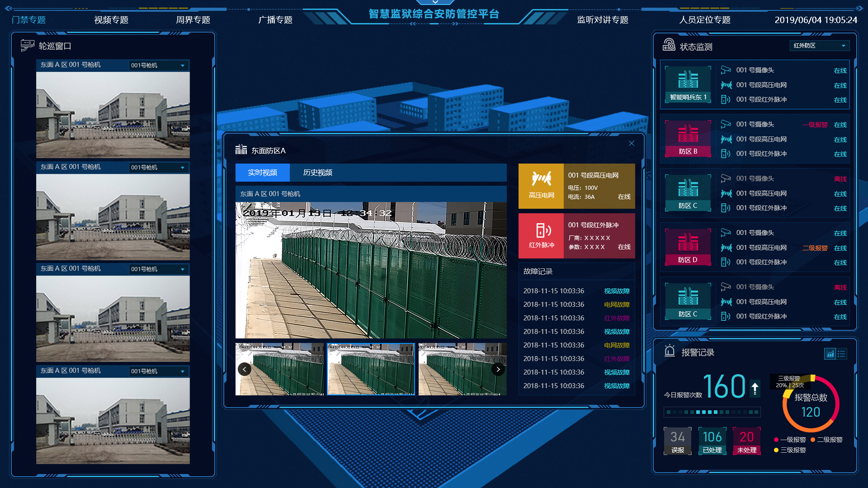Switch alarm records to chart view
The height and width of the screenshot is (488, 868).
[x=830, y=354]
